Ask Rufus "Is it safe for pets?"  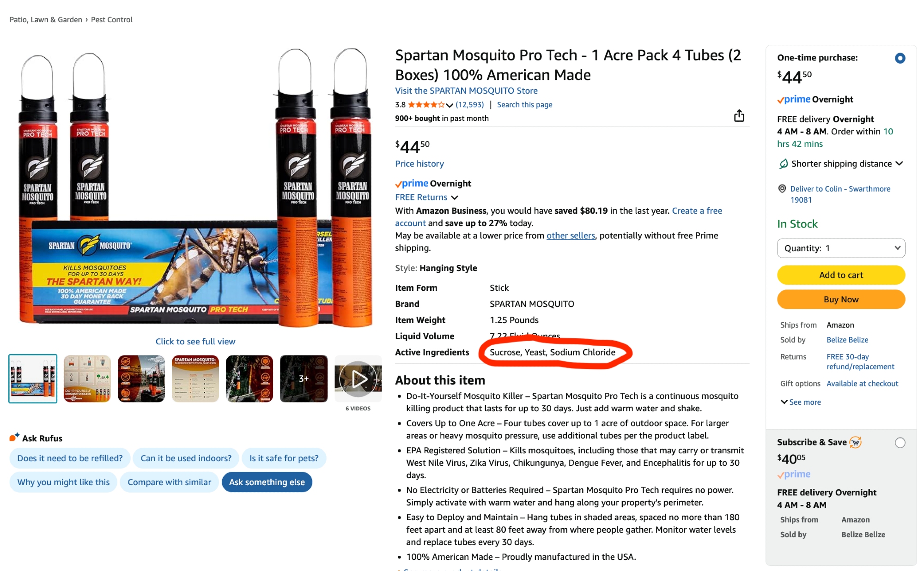tap(284, 458)
